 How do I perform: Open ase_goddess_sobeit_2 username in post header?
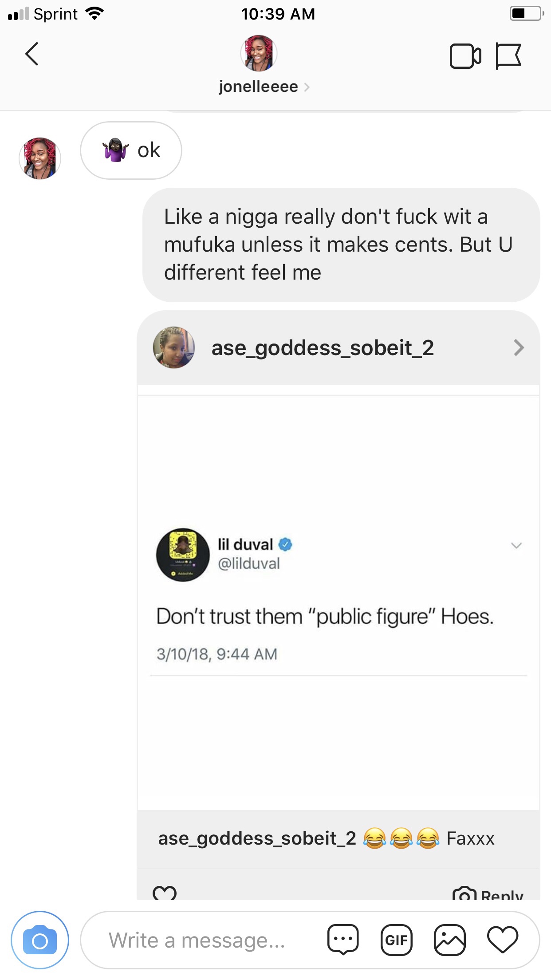(x=323, y=348)
